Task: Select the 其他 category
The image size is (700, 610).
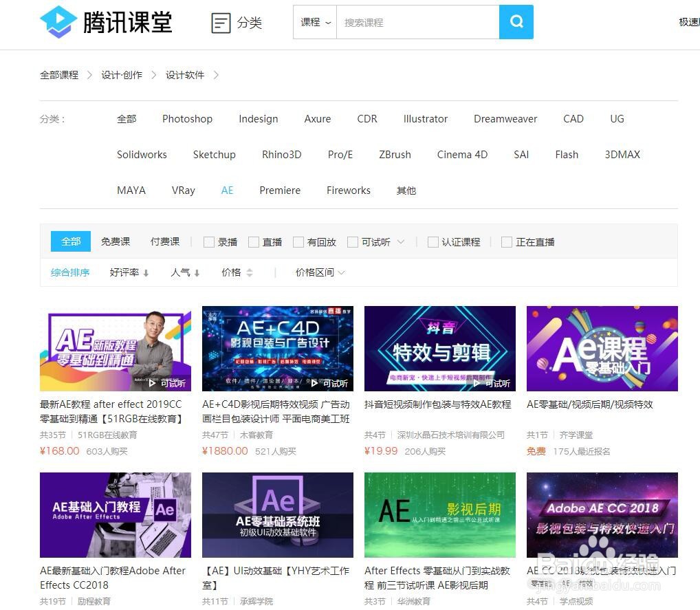Action: click(406, 190)
